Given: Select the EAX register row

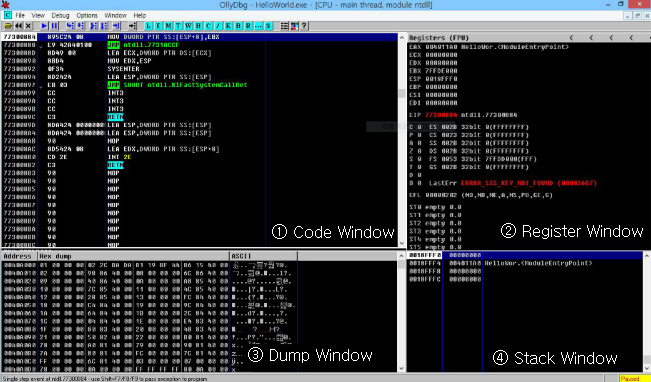Looking at the screenshot, I should (x=489, y=47).
